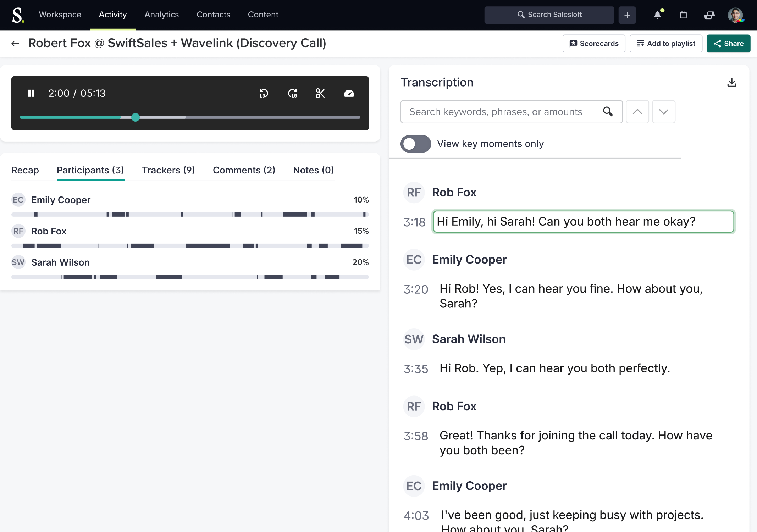
Task: Pause the call playback
Action: [x=31, y=93]
